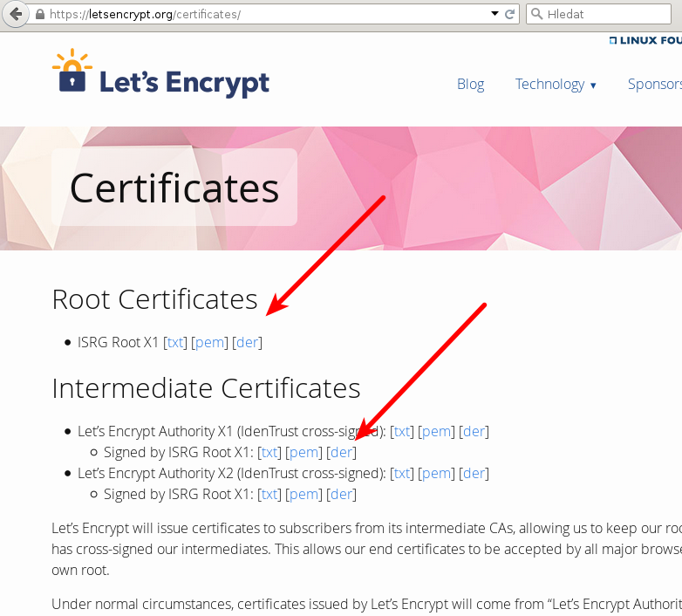The width and height of the screenshot is (682, 616).
Task: Open Authority X2 cross-signed txt link
Action: click(402, 473)
